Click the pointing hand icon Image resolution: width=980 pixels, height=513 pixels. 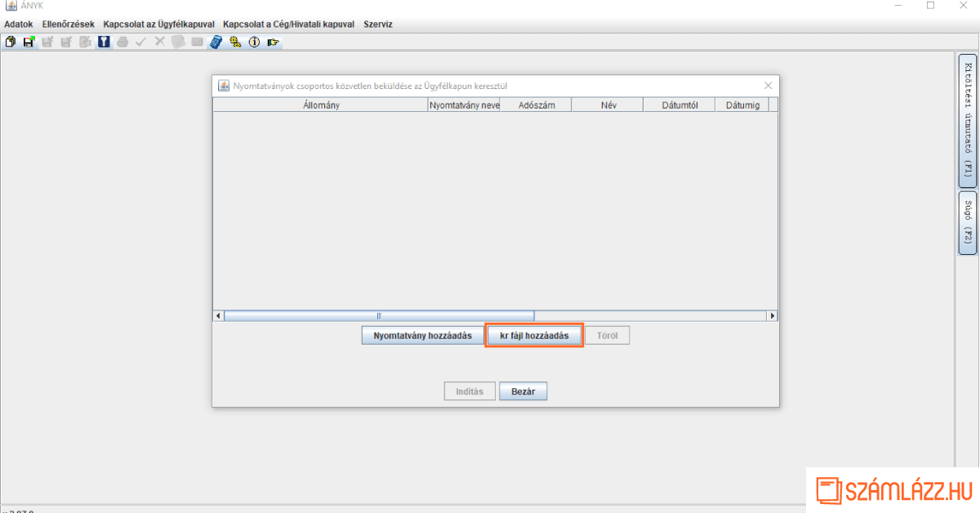(273, 42)
